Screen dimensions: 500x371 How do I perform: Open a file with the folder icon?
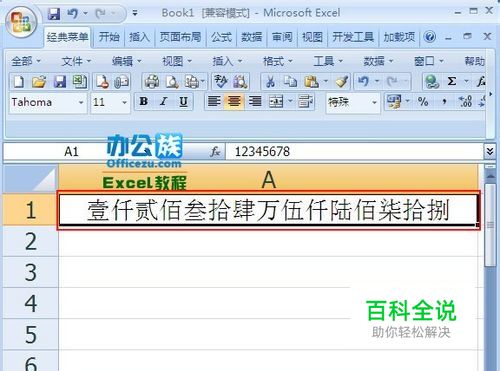pyautogui.click(x=39, y=82)
